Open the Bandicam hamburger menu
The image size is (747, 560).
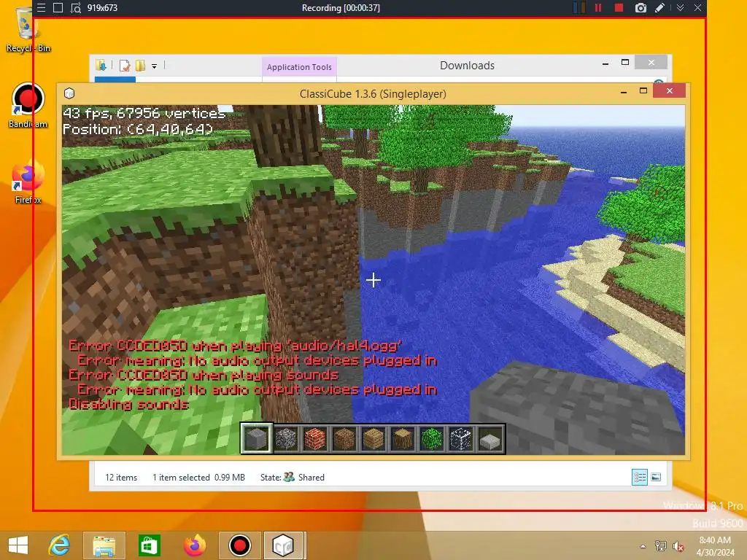coord(42,7)
